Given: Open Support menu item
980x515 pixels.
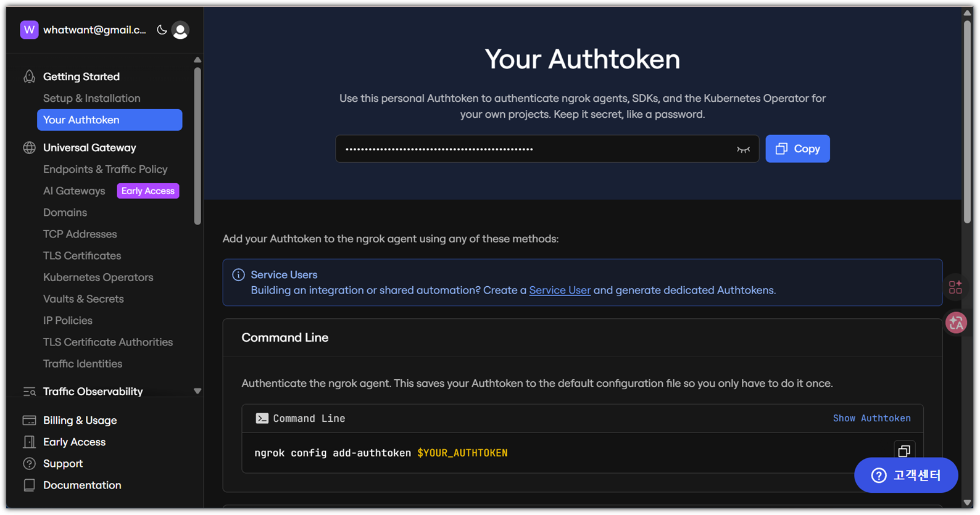Looking at the screenshot, I should 63,463.
